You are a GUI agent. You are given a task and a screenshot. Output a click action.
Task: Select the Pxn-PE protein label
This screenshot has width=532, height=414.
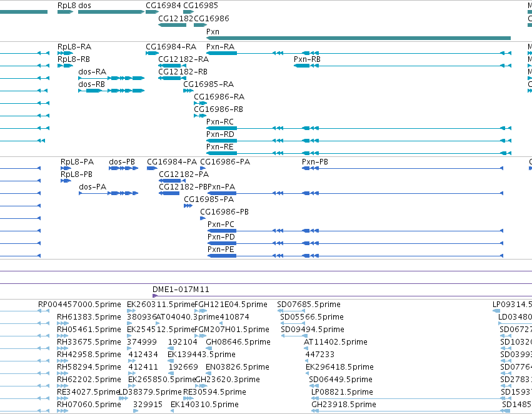[x=221, y=250]
